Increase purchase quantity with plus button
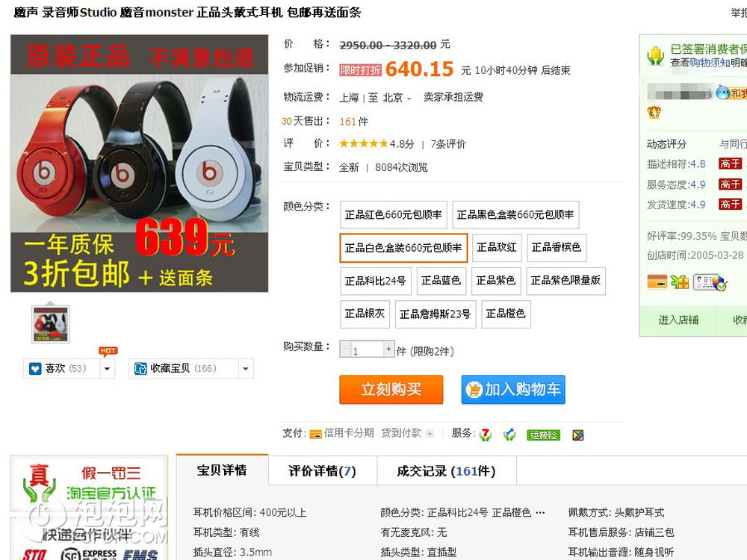Viewport: 747px width, 560px height. click(389, 349)
